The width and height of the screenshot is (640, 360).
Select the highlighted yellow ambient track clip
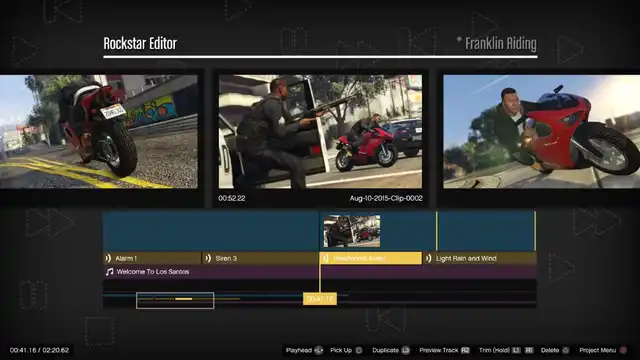[x=371, y=258]
